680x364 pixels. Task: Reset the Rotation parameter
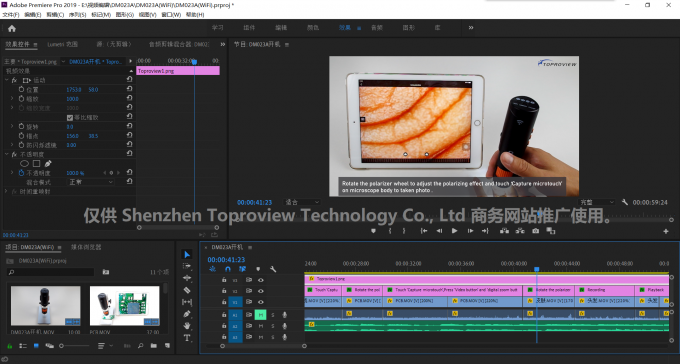[129, 126]
